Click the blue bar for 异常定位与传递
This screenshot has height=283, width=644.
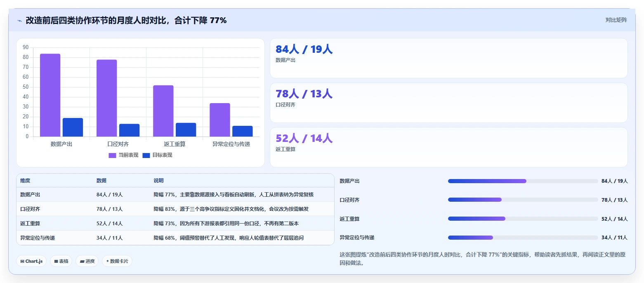[242, 131]
